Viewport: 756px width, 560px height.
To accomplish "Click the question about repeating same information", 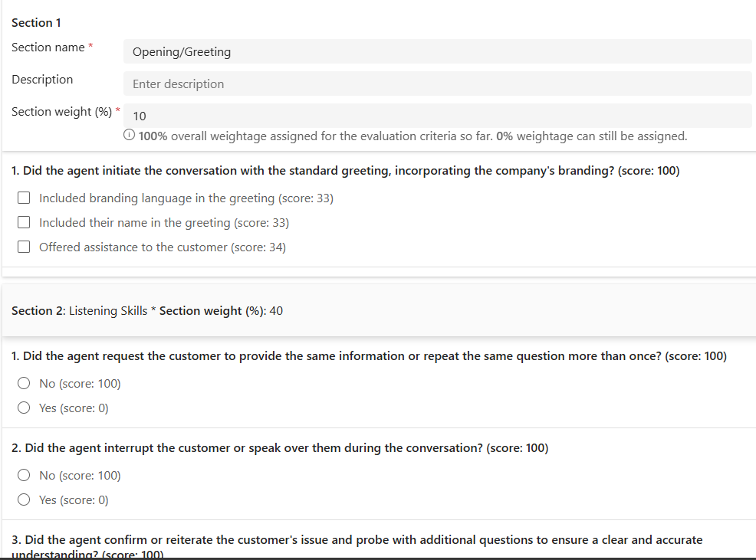I will point(368,356).
